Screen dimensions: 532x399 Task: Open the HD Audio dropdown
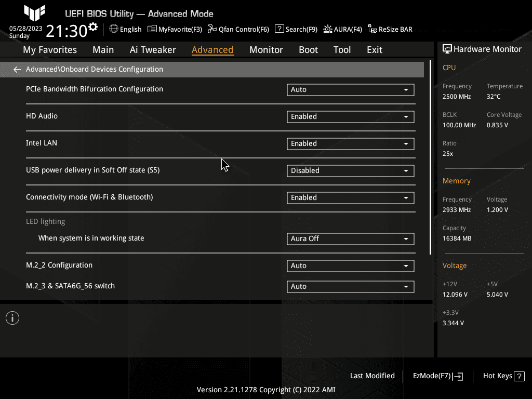pos(350,117)
